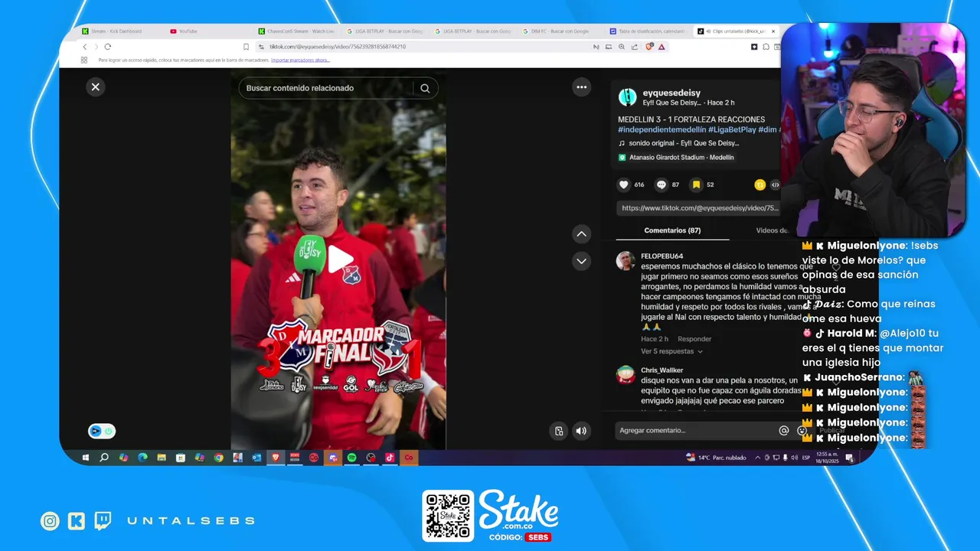Click the Brave Shields lion icon
Viewport: 980px width, 551px height.
coord(648,47)
